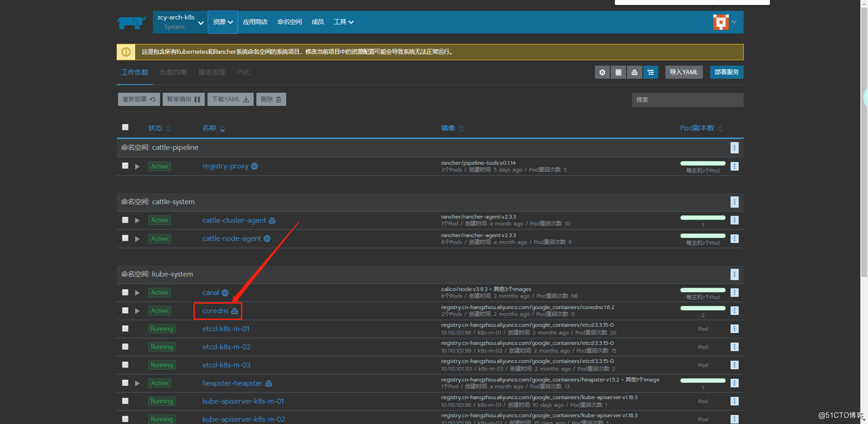Open the zcy-arch-k8s cluster dropdown

tap(180, 22)
